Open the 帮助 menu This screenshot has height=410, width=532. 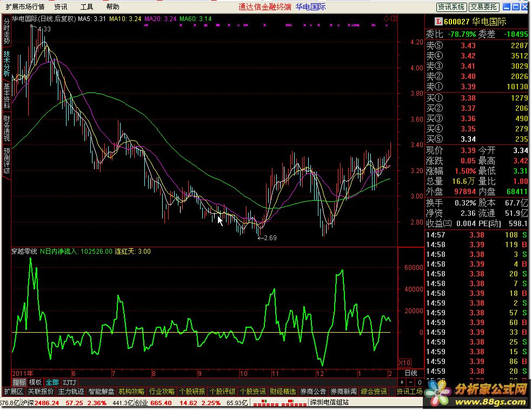click(x=112, y=7)
